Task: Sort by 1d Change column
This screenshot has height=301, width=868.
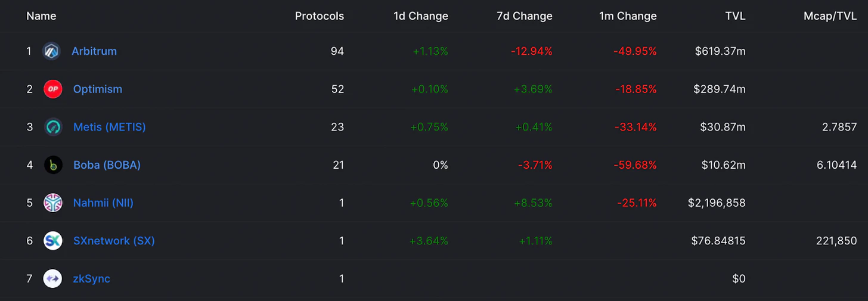Action: tap(420, 16)
